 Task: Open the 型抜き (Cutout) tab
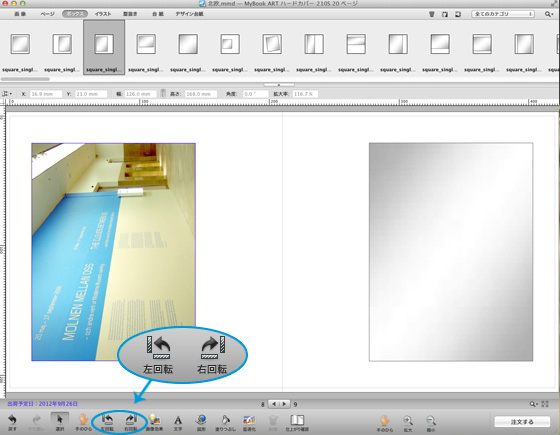130,14
